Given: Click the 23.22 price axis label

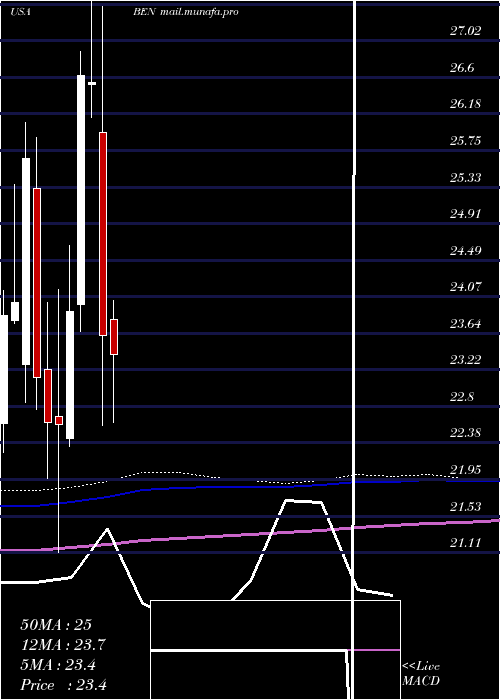Looking at the screenshot, I should tap(465, 359).
